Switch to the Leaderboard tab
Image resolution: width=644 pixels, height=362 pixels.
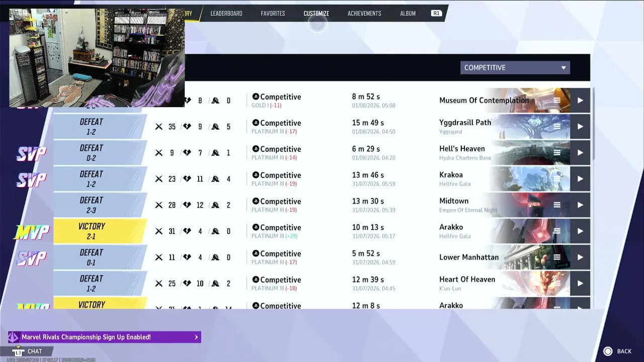(226, 14)
